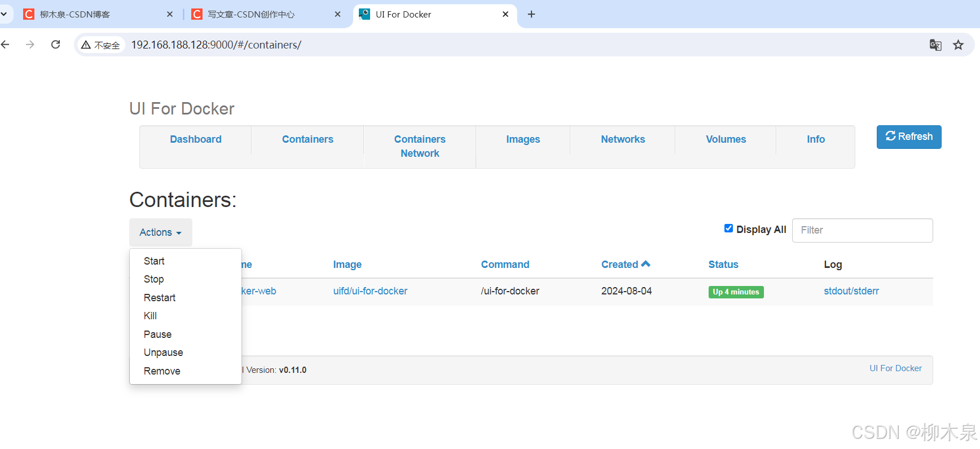Open the tab search dropdown arrow
980x449 pixels.
pyautogui.click(x=4, y=14)
